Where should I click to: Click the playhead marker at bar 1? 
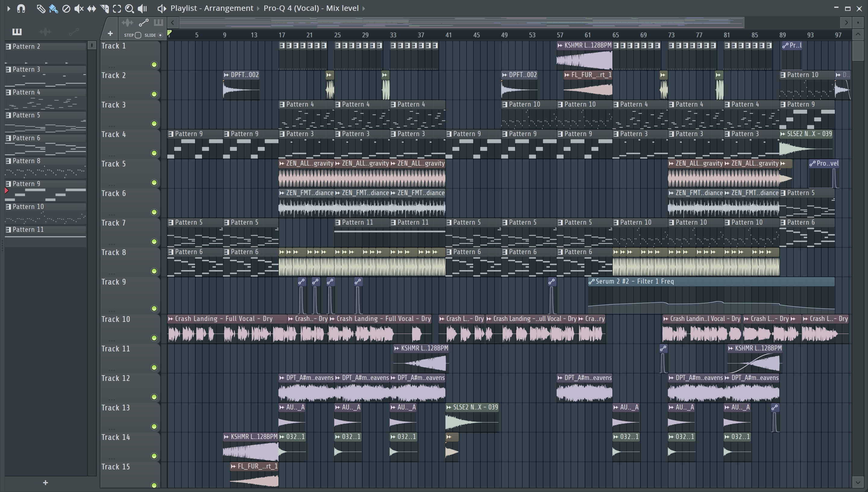coord(170,33)
